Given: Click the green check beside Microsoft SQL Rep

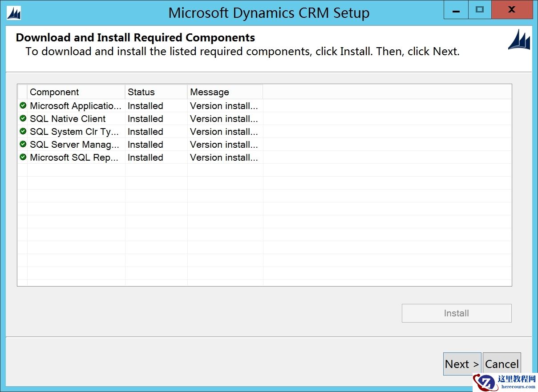Looking at the screenshot, I should (x=23, y=157).
